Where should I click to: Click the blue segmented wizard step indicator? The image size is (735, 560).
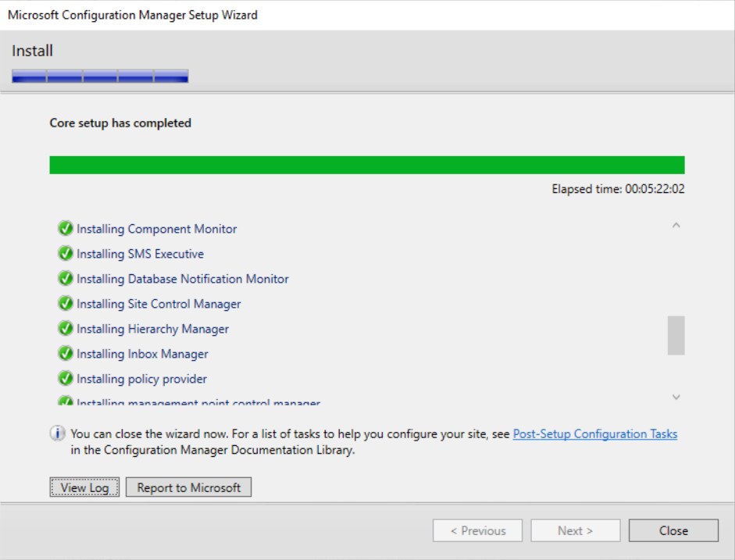[100, 76]
